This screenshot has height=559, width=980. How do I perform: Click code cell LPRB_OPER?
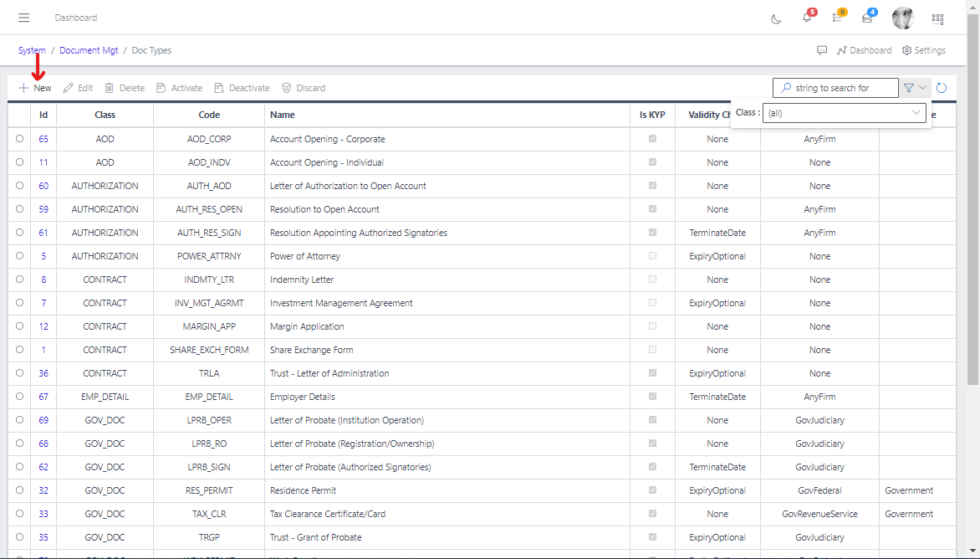(x=209, y=420)
